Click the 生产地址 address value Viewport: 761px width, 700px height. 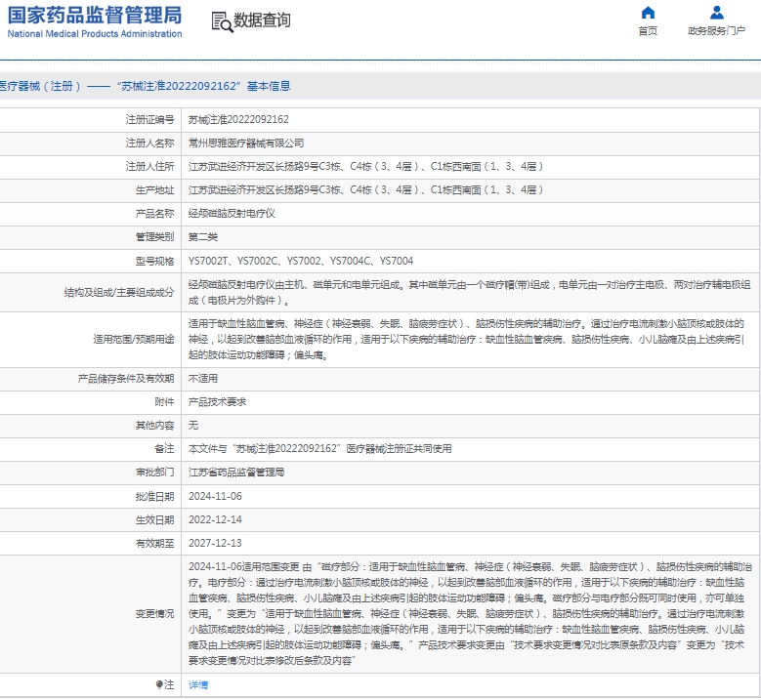[365, 189]
